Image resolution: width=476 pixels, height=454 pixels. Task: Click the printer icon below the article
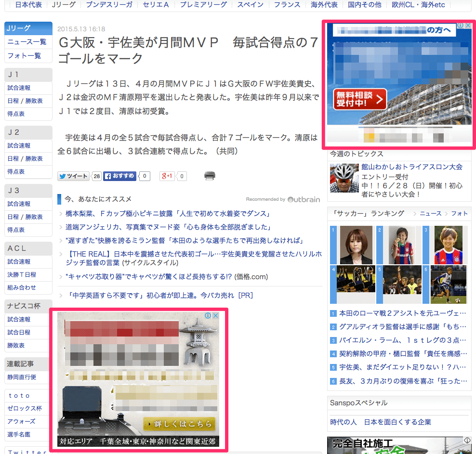(210, 176)
